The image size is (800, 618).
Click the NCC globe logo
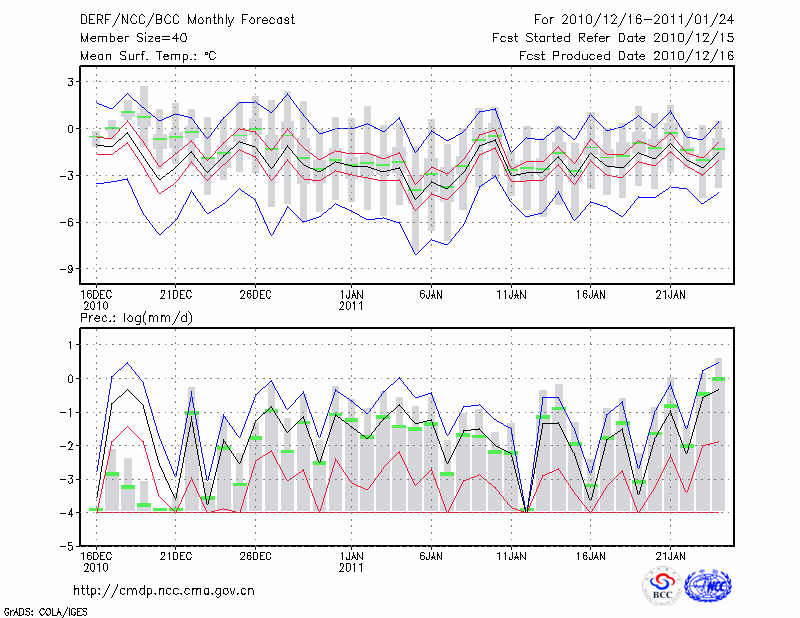point(707,586)
